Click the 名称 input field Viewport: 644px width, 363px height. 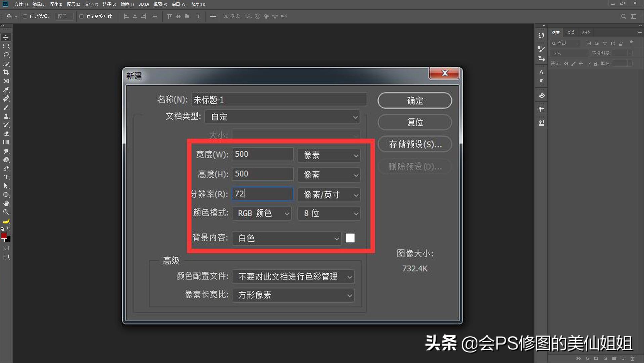279,100
